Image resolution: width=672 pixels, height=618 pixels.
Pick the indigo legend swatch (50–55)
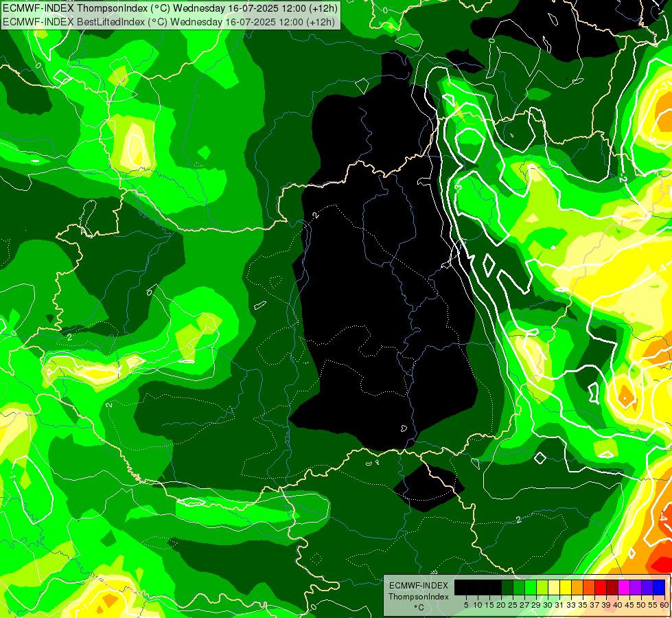(x=647, y=587)
